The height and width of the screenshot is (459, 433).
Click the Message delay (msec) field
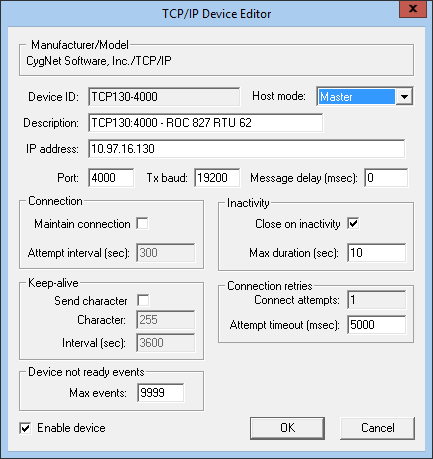coord(386,178)
